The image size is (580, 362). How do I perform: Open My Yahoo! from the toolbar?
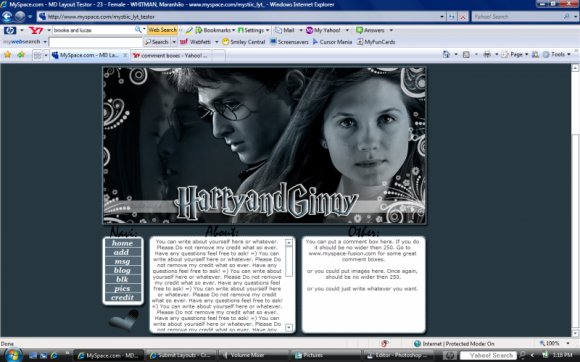[x=323, y=30]
